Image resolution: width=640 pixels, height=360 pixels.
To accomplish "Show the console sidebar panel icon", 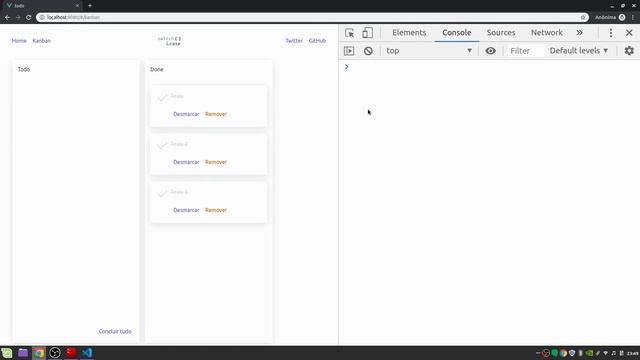I will pos(349,51).
